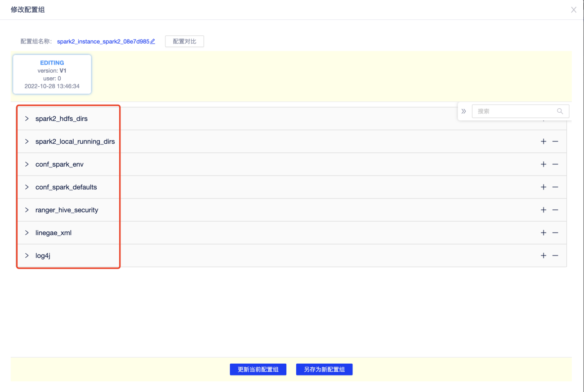Expand the conf_spark_defaults chevron
Screen dimensions: 584x392
(27, 187)
